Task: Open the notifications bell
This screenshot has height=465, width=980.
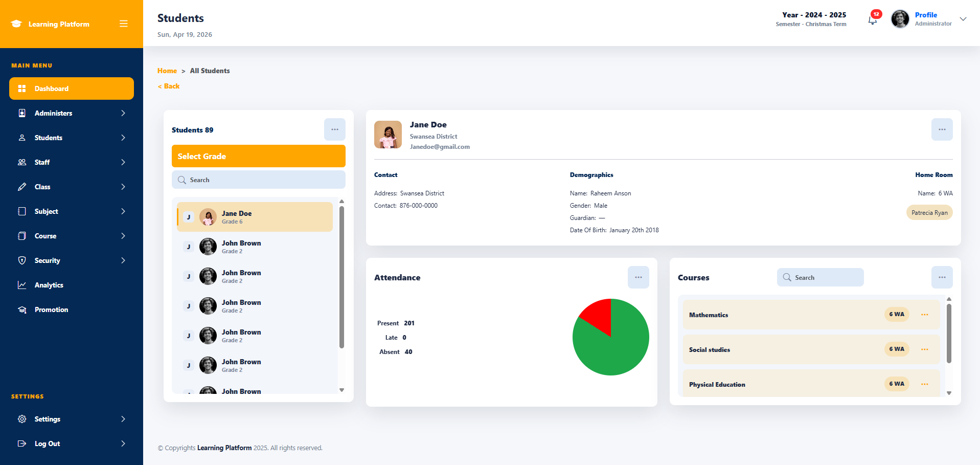Action: click(x=873, y=20)
